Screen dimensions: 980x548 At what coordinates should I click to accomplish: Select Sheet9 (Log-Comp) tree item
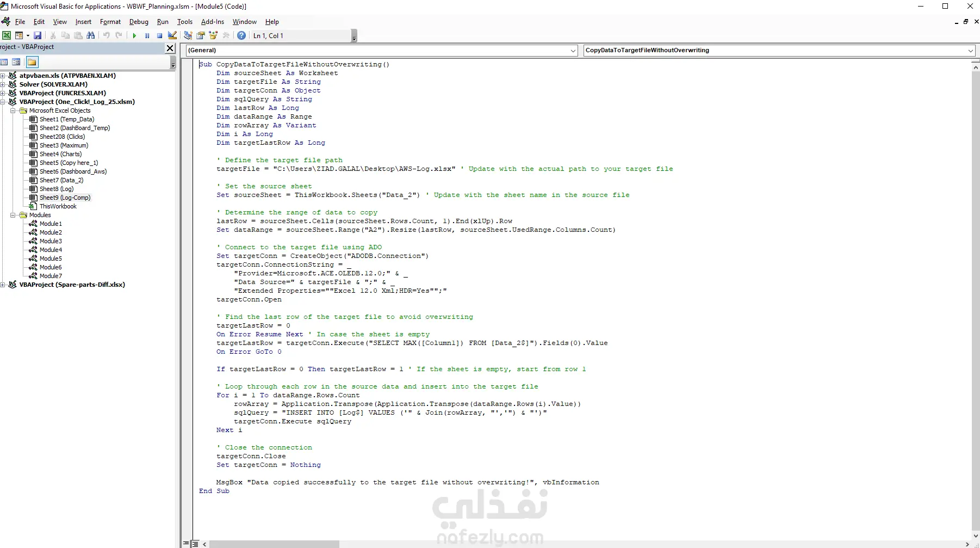tap(65, 198)
